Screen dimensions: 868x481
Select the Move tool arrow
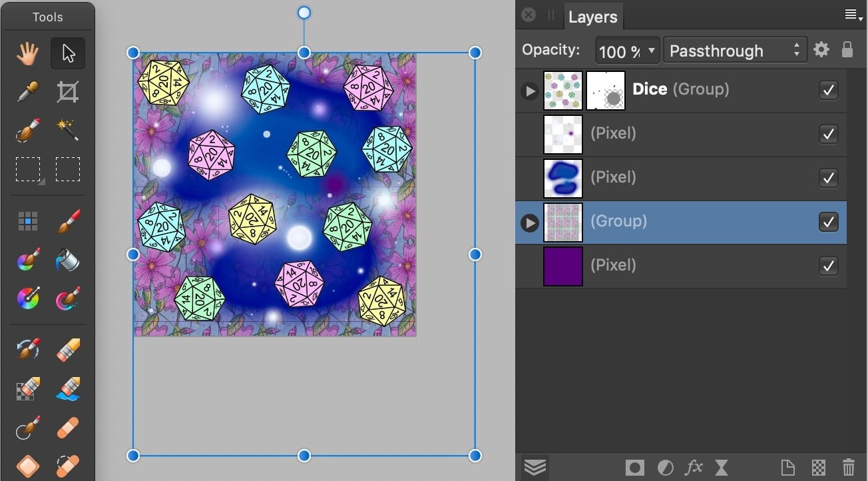(x=68, y=54)
